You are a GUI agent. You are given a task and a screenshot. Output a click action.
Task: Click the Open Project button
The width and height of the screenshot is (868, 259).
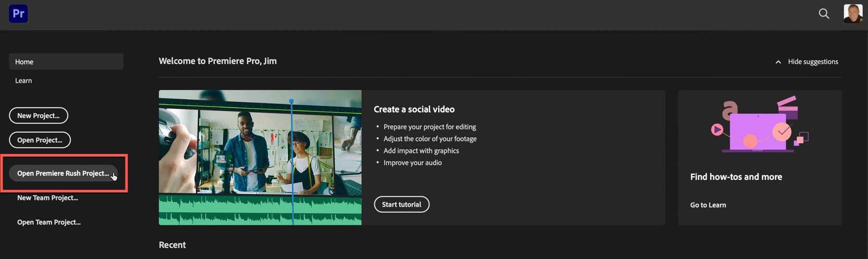click(x=40, y=140)
